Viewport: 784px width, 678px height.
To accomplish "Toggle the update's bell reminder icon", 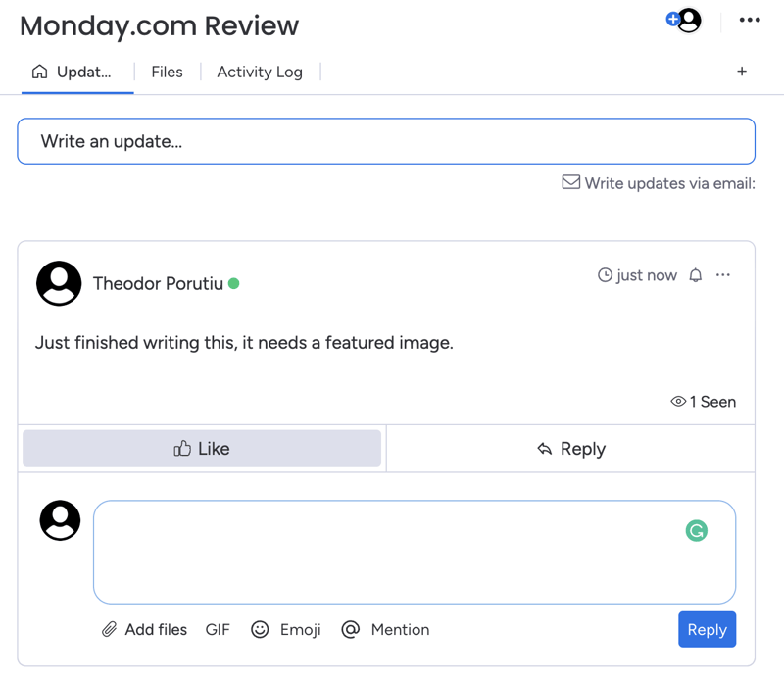I will point(696,275).
